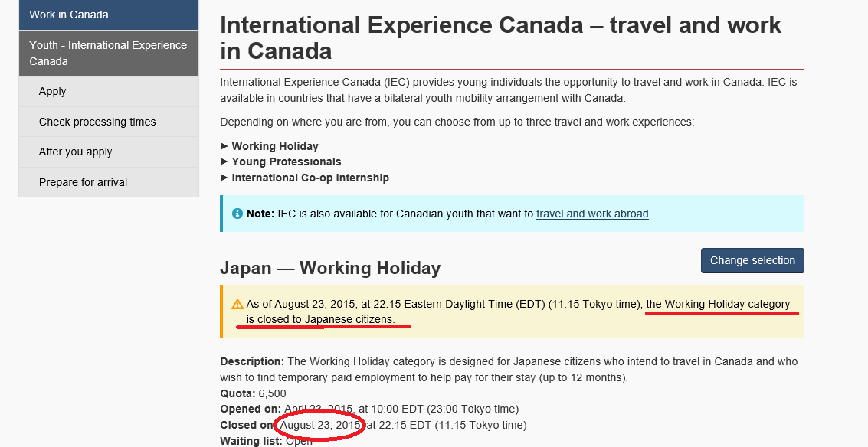Click the Quota 6,500 line
The height and width of the screenshot is (447, 868).
(x=253, y=393)
